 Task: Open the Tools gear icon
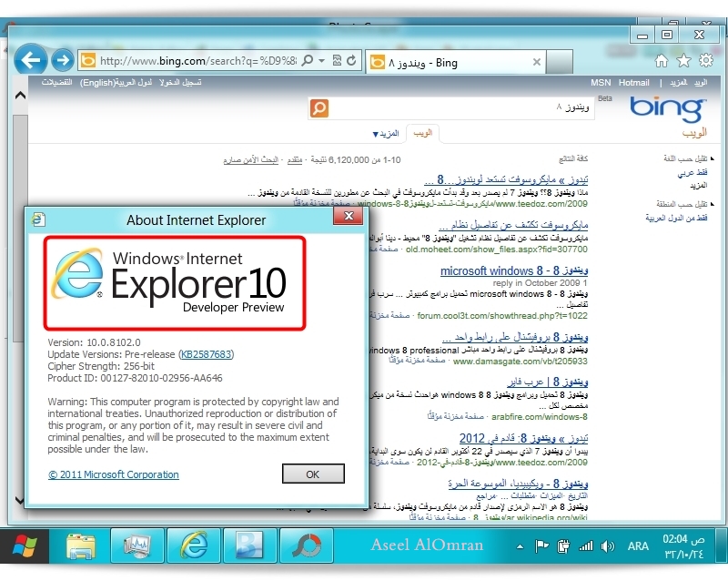(706, 60)
